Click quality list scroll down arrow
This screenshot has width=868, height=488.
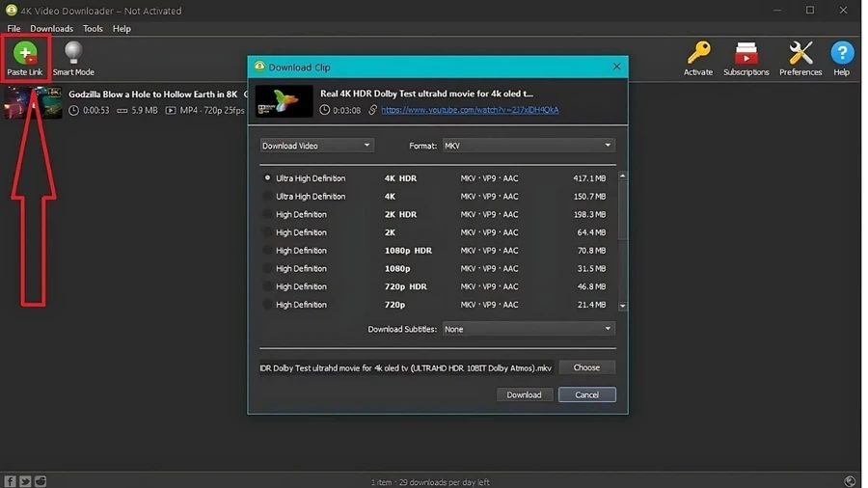pos(623,306)
